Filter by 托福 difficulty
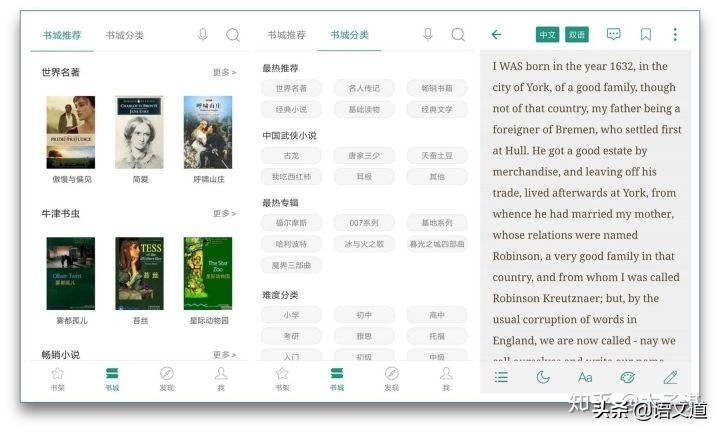This screenshot has width=720, height=432. [437, 336]
